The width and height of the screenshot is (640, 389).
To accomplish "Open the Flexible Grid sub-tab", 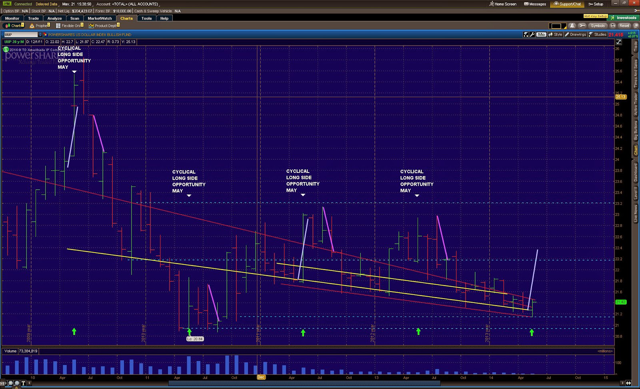I will point(70,26).
